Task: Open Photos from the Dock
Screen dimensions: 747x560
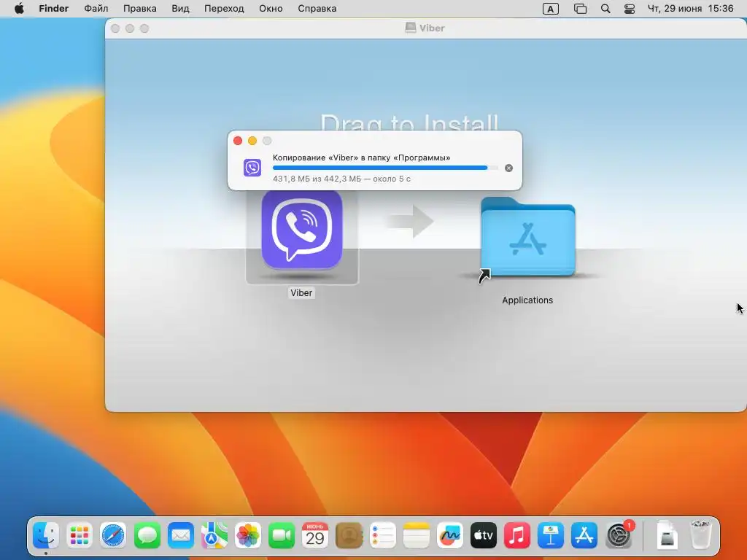Action: [x=248, y=536]
